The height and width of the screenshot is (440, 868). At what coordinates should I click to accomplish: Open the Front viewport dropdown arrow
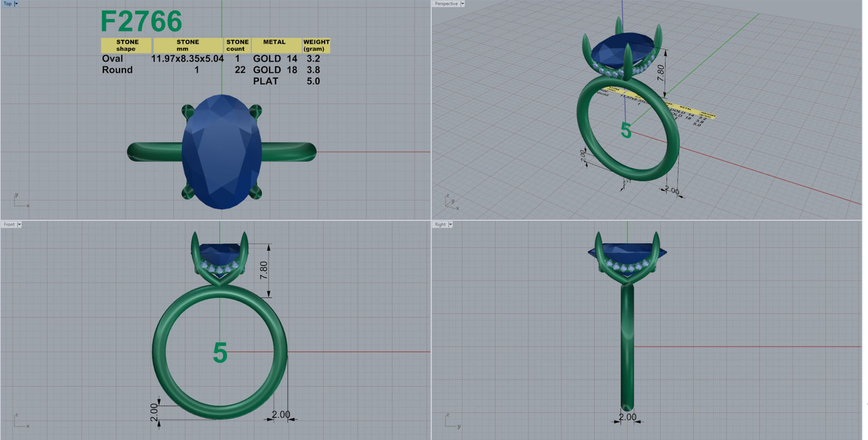pyautogui.click(x=20, y=225)
